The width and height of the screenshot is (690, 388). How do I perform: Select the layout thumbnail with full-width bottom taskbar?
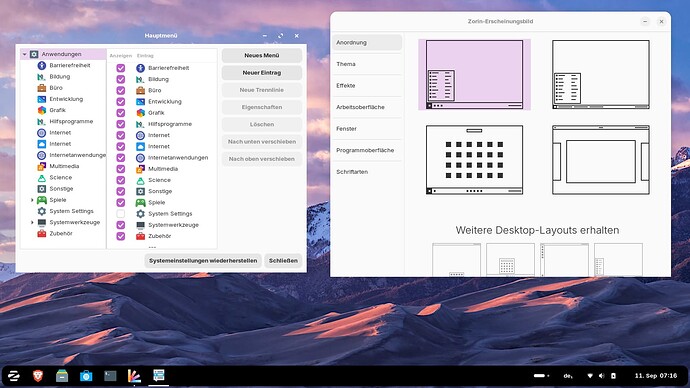coord(601,74)
